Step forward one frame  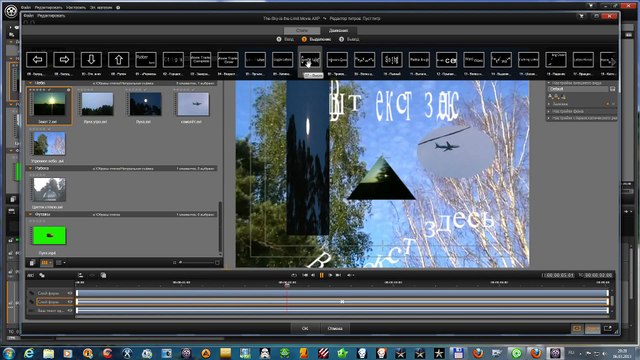click(330, 275)
